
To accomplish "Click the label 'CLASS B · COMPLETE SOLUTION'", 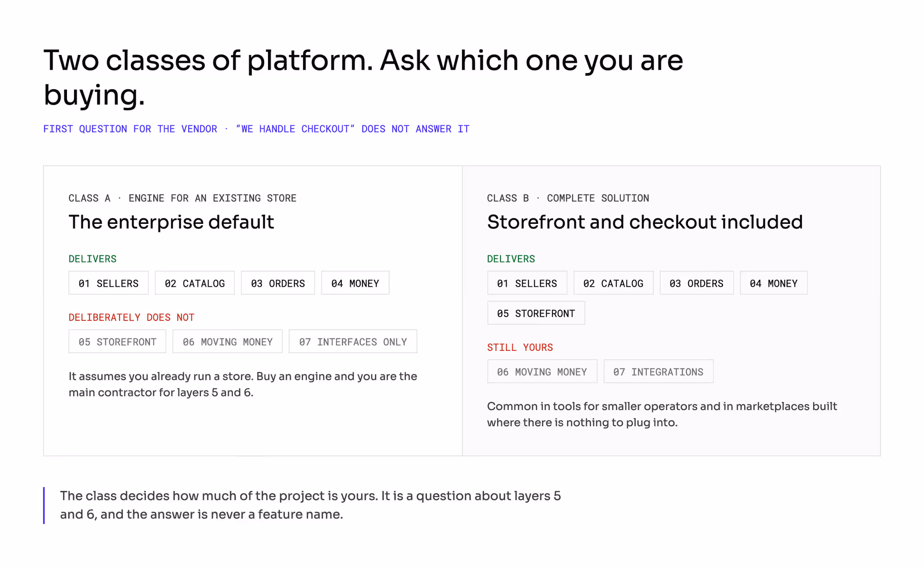I will [x=568, y=198].
